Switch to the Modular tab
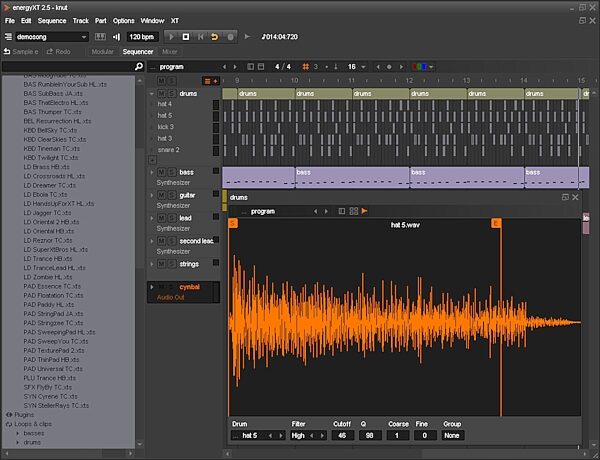This screenshot has height=460, width=600. coord(102,52)
